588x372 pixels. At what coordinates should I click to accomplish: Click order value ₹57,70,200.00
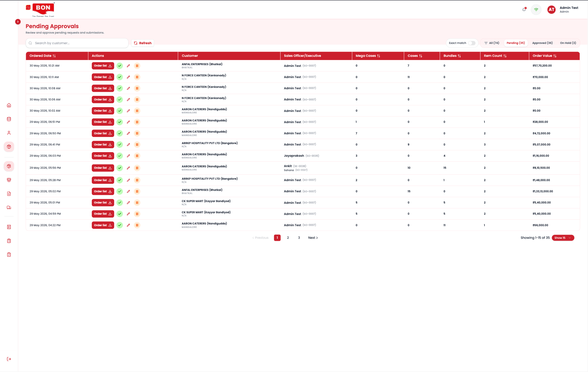click(x=542, y=66)
